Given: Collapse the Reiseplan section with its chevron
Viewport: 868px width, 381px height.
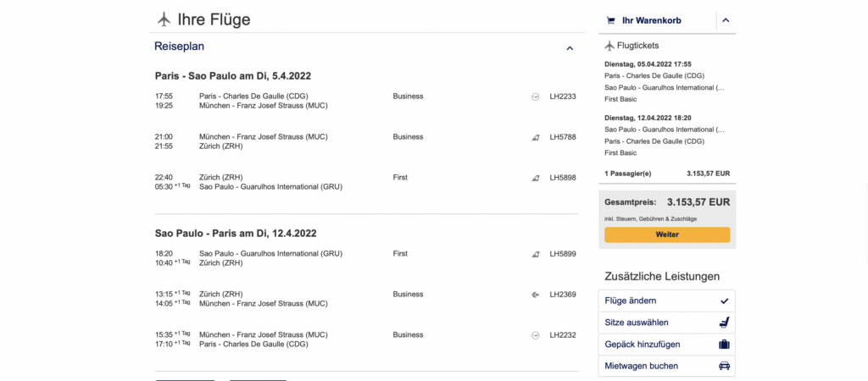Looking at the screenshot, I should pyautogui.click(x=570, y=48).
